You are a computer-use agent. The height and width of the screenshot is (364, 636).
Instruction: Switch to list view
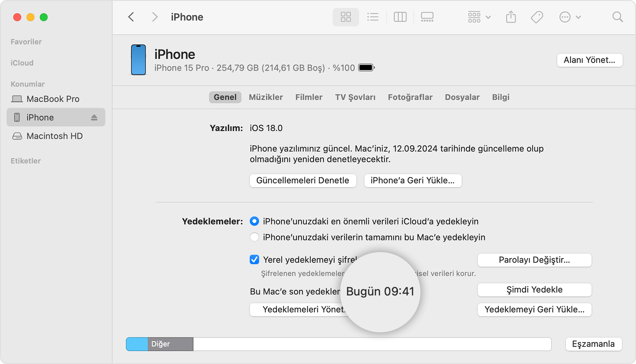pyautogui.click(x=373, y=17)
